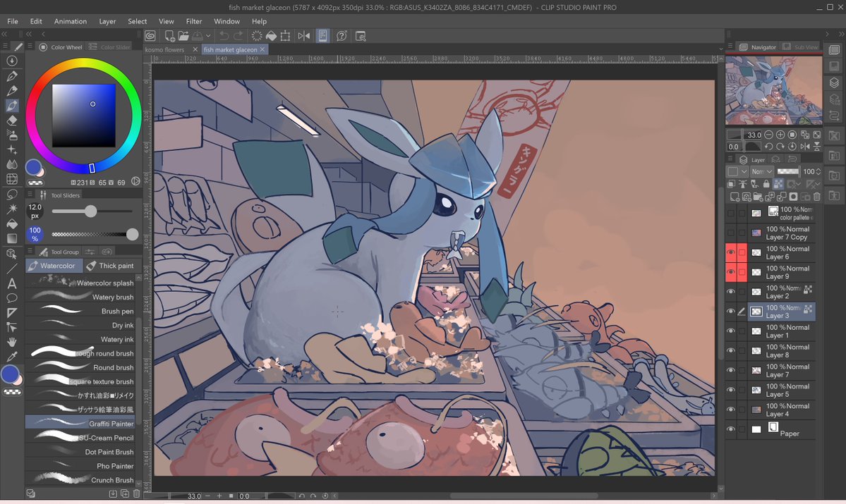Viewport: 846px width, 504px height.
Task: Click the brush size slider handle
Action: pyautogui.click(x=90, y=211)
